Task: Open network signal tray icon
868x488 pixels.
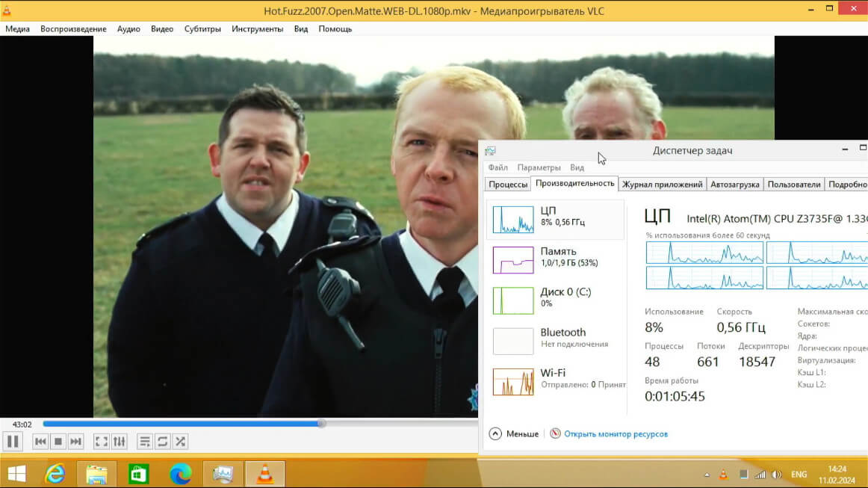Action: [x=760, y=475]
